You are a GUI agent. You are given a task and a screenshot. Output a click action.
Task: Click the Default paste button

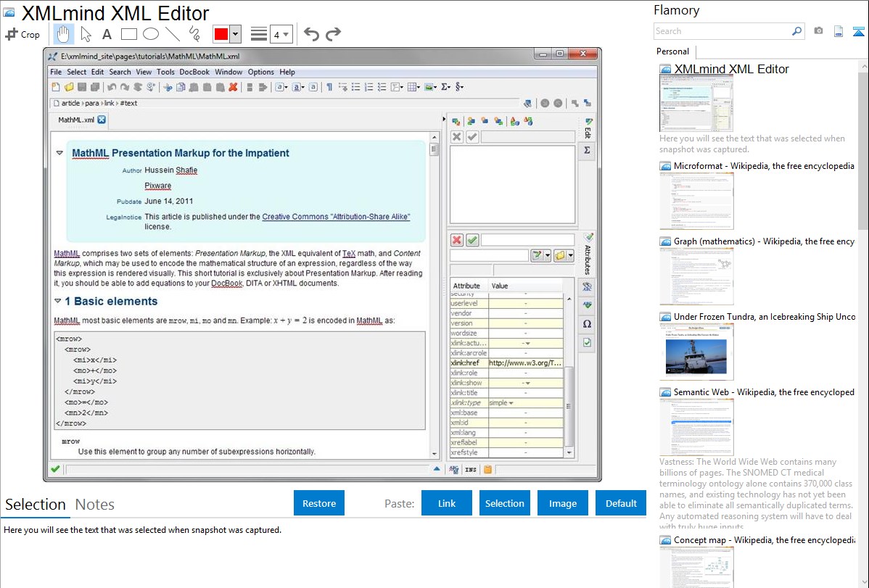pyautogui.click(x=621, y=503)
